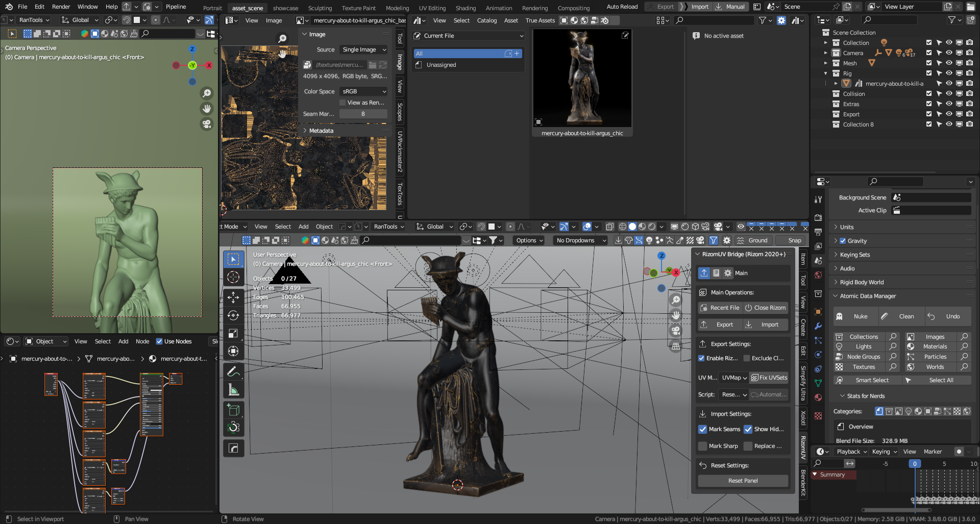Hide the Collision collection with its eye toggle
This screenshot has width=980, height=524.
[949, 94]
